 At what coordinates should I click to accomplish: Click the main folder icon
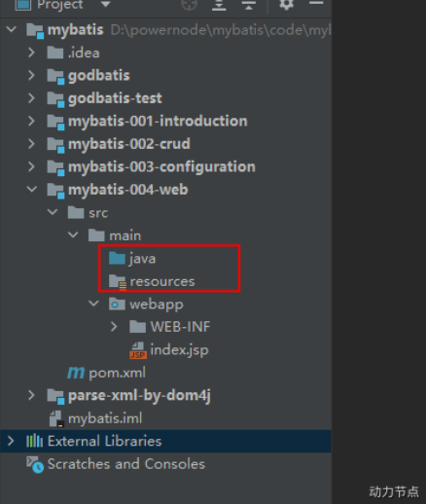tap(96, 235)
